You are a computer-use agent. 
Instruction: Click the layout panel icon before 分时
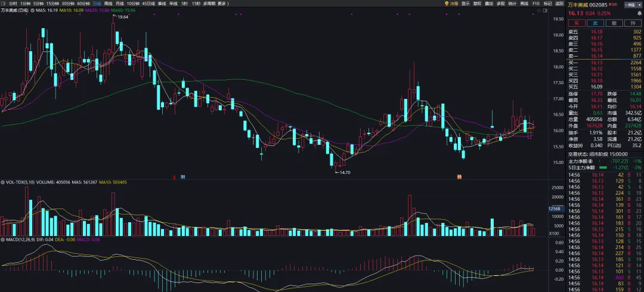4,4
